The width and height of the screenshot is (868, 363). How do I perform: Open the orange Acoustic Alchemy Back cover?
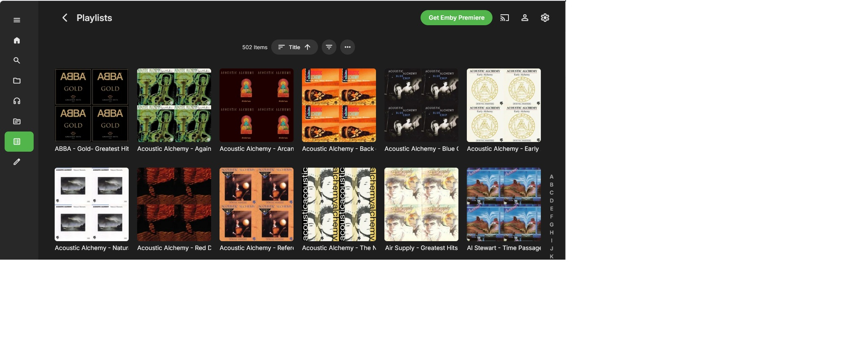[x=339, y=105]
